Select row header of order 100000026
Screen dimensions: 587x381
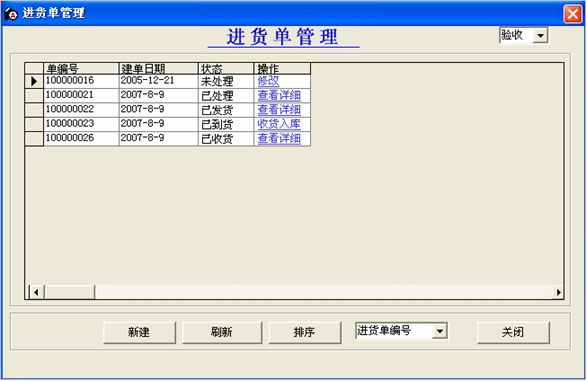34,138
